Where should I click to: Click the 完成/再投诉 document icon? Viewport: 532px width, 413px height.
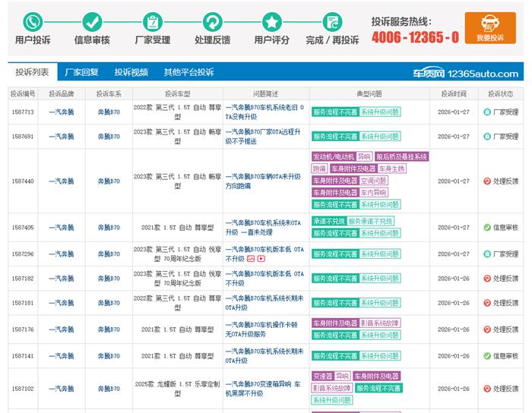pos(331,21)
